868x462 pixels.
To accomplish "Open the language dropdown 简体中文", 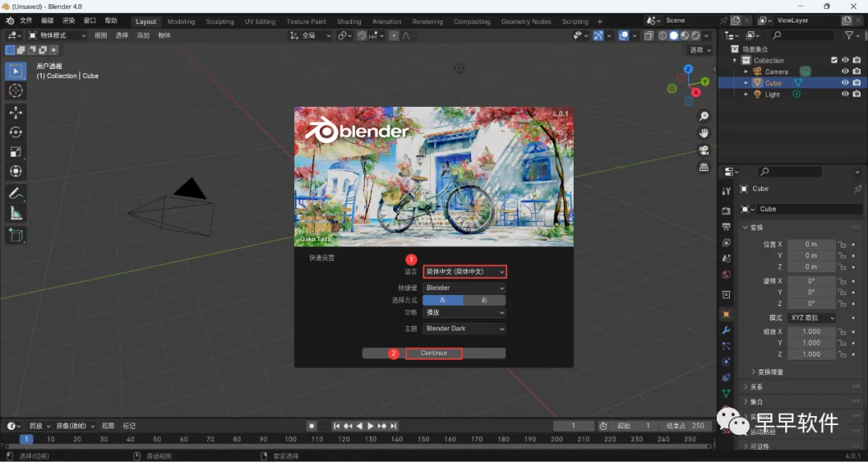I will (x=465, y=272).
